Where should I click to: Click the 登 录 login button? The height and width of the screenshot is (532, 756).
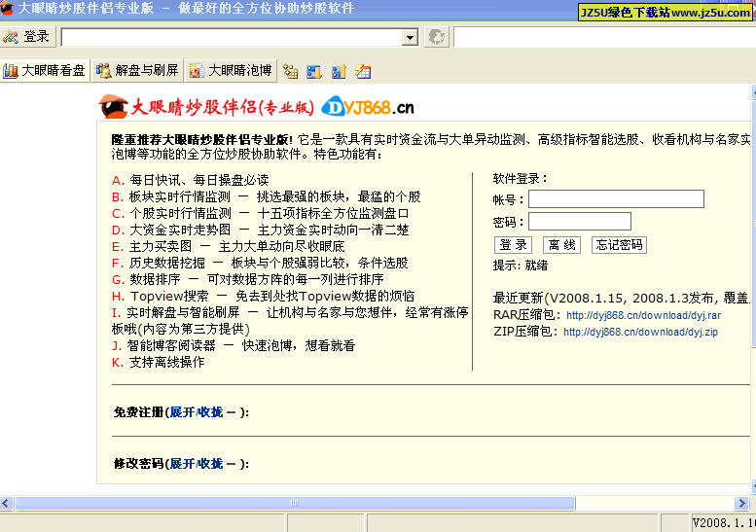point(513,245)
